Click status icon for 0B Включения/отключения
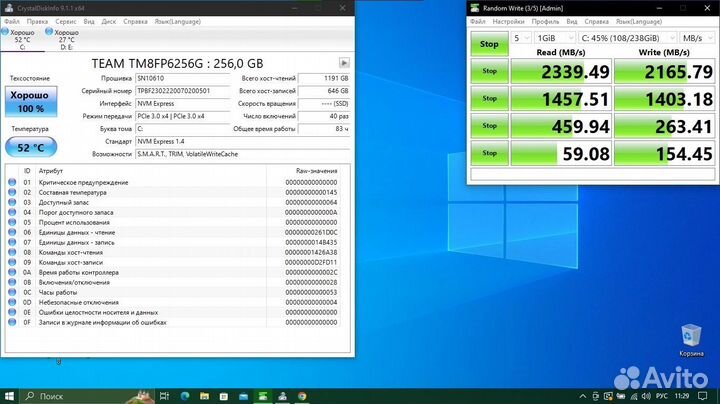The image size is (720, 404). (x=12, y=282)
